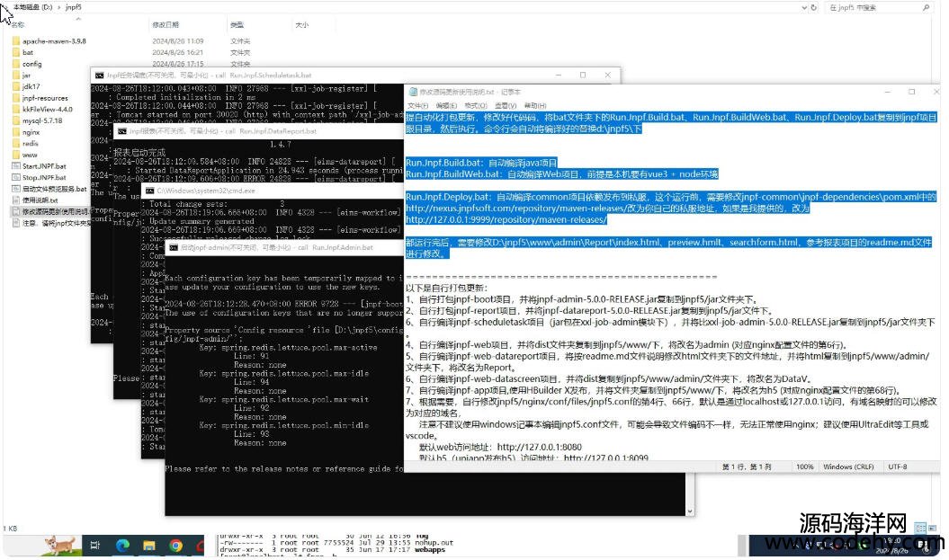
Task: Click the Notepad window title icon
Action: 413,92
